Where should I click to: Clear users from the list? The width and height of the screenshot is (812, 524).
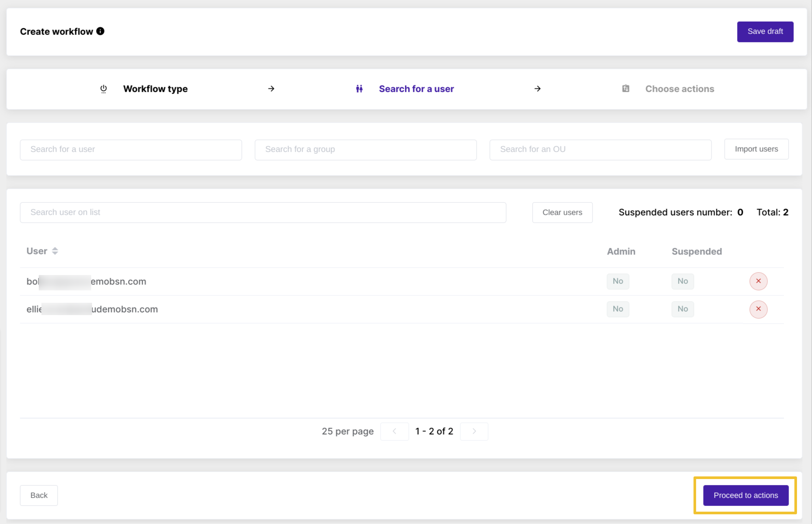562,212
